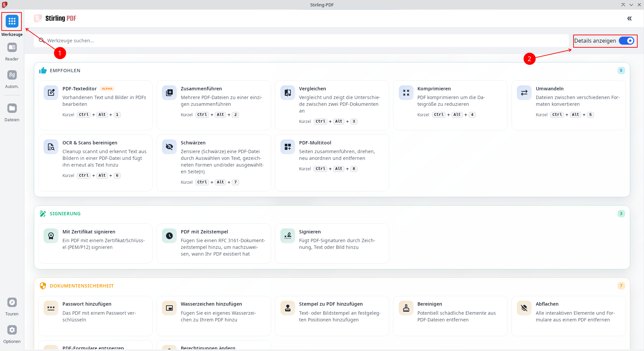The width and height of the screenshot is (644, 351).
Task: Open the Werkzeuge grid icon in sidebar
Action: click(x=12, y=21)
